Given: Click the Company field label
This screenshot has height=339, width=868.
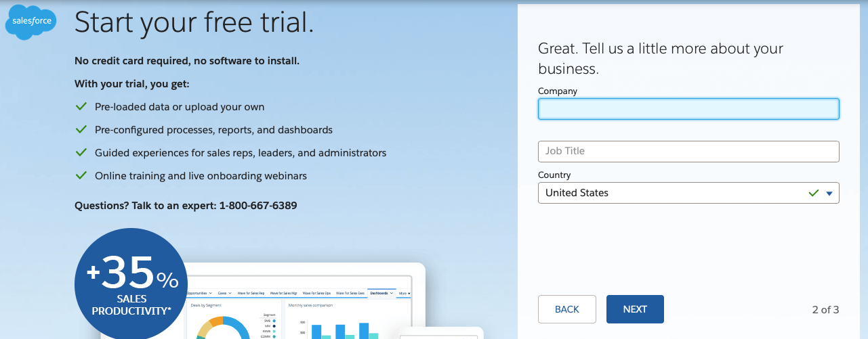Looking at the screenshot, I should click(558, 91).
